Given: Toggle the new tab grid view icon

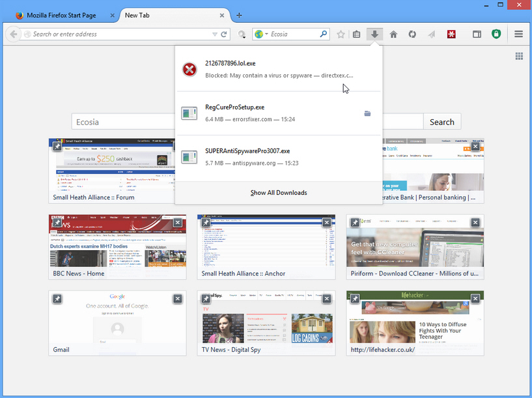Looking at the screenshot, I should [519, 56].
